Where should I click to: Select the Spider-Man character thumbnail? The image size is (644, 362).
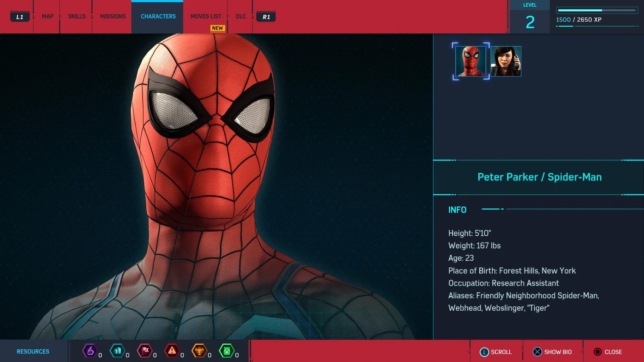point(470,61)
